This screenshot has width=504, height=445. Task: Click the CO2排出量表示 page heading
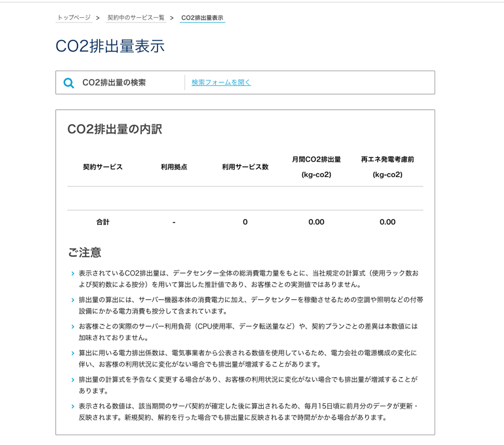[x=110, y=46]
